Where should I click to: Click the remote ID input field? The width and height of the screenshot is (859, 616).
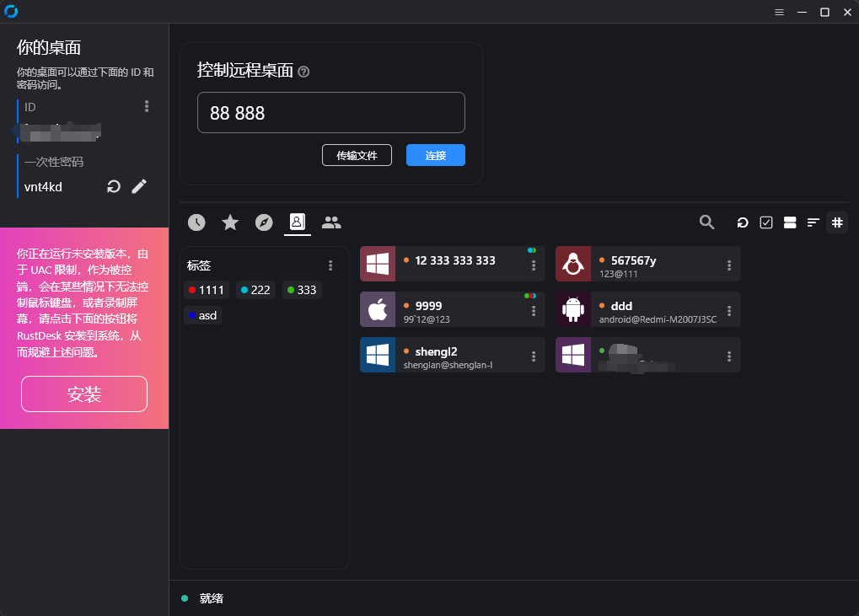click(330, 112)
